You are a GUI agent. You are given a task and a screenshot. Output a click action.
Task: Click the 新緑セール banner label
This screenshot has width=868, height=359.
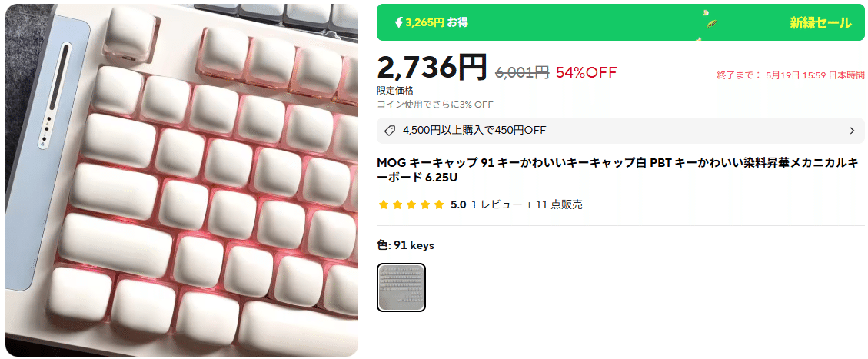tap(820, 23)
